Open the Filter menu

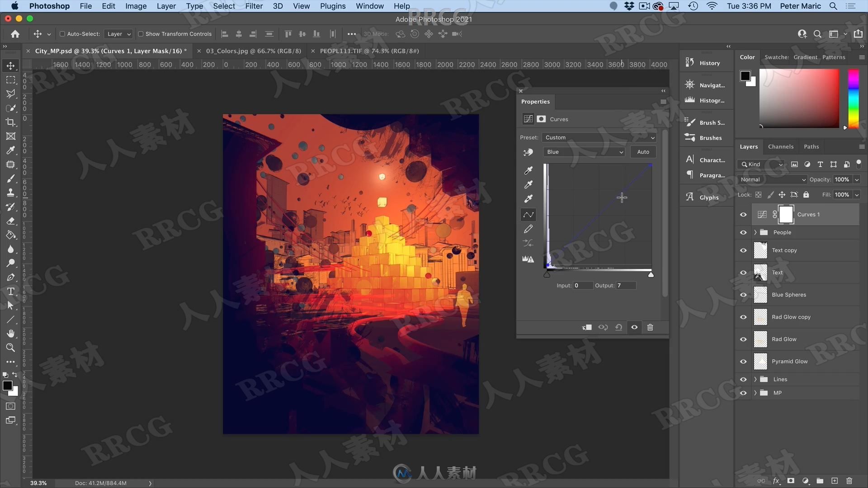[x=253, y=6]
